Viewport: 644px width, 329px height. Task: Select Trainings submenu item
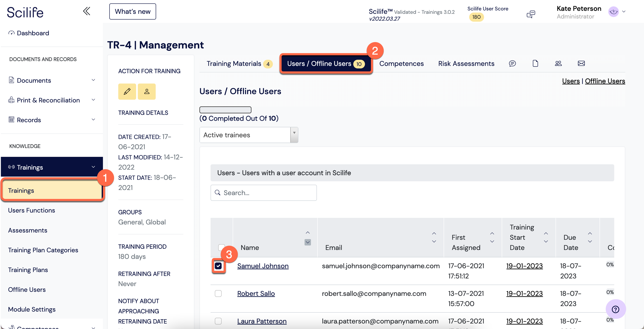[52, 190]
